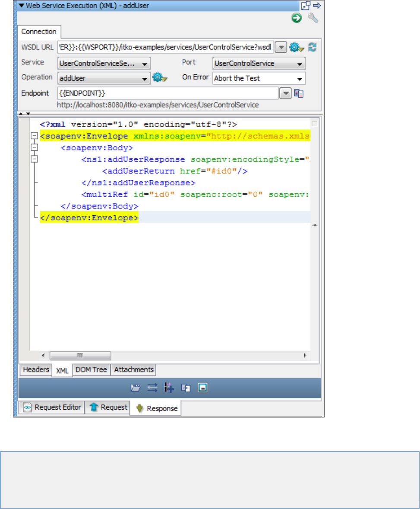Click the closing </soapenv:Body> line
This screenshot has width=420, height=509.
click(100, 206)
